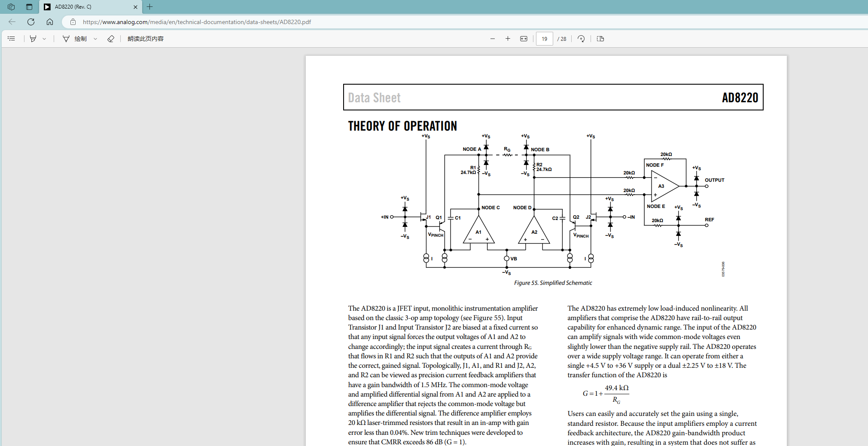Switch to the AD8220 (Rev. C) tab
Image resolution: width=868 pixels, height=446 pixels.
[x=90, y=7]
